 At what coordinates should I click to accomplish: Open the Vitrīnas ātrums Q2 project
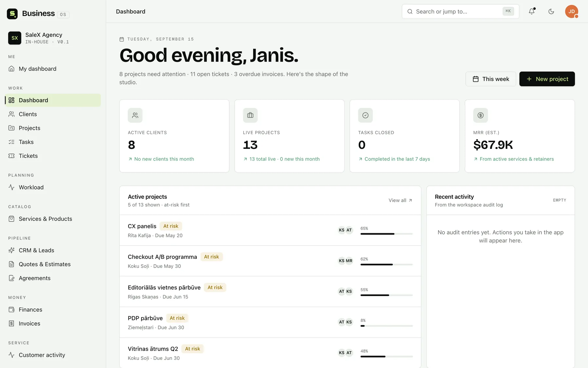[x=270, y=353]
